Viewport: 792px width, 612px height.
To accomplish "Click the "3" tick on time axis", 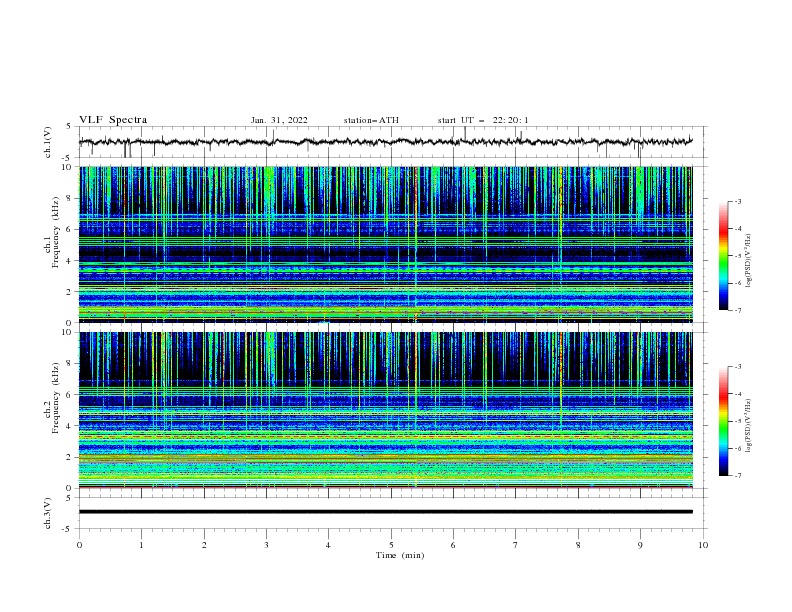I will tap(266, 545).
